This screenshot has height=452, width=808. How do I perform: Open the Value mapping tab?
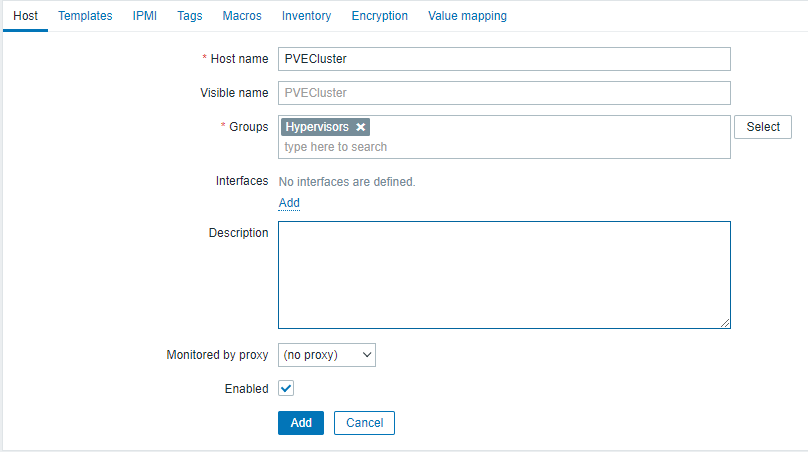tap(467, 16)
